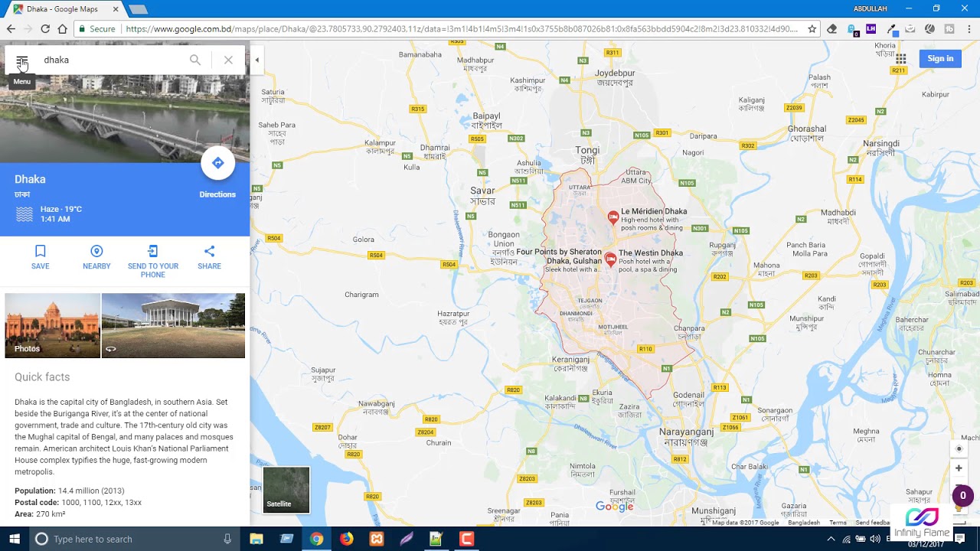This screenshot has height=551, width=980.
Task: Clear the search with the X icon
Action: [228, 60]
